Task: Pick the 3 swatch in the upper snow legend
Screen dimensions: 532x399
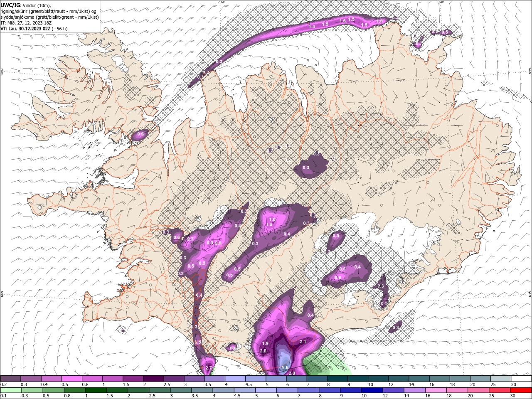Action: [x=194, y=379]
